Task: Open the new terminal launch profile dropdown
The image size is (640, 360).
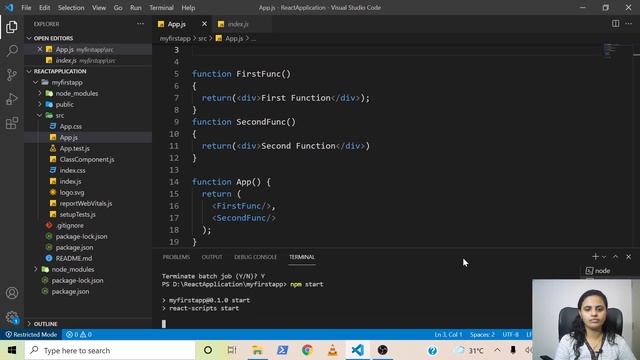Action: pos(604,257)
